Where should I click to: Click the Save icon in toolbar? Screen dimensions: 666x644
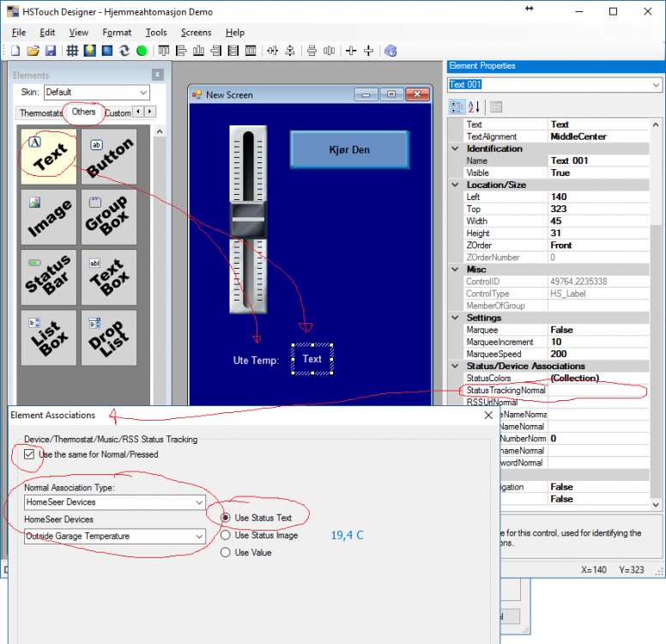(51, 51)
